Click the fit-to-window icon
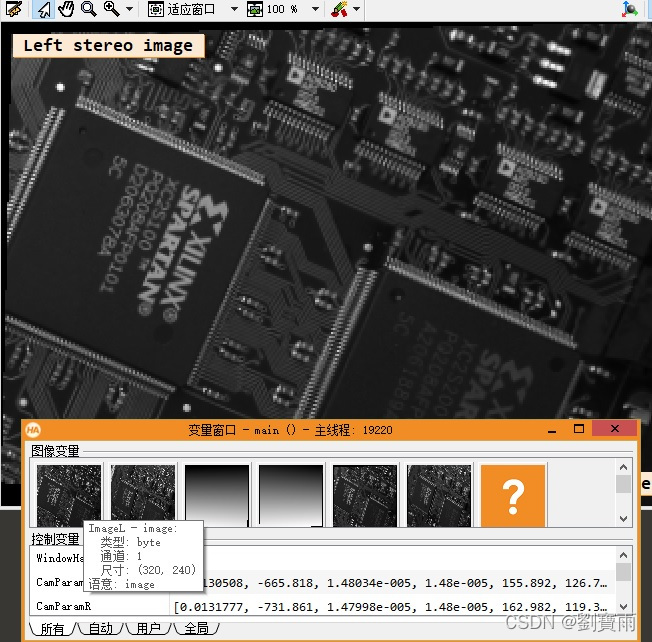Image resolution: width=652 pixels, height=642 pixels. (x=156, y=9)
